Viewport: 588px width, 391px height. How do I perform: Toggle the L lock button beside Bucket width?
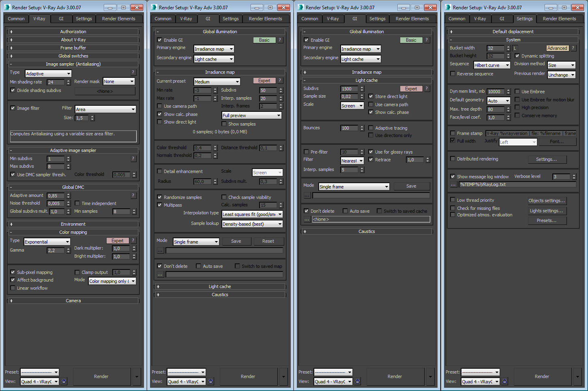tap(515, 48)
